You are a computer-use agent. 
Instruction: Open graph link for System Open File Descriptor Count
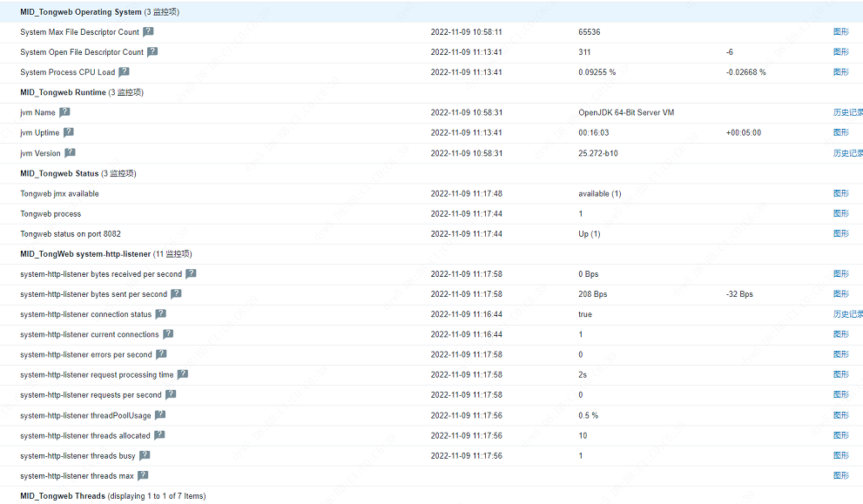[x=841, y=51]
